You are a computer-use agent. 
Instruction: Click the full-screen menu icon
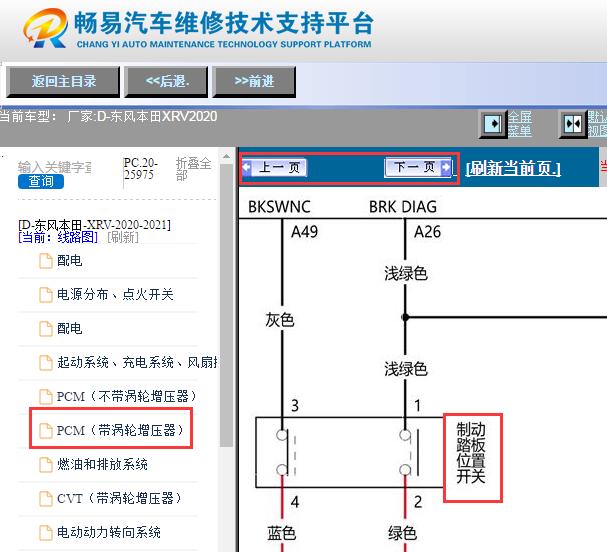pos(493,124)
